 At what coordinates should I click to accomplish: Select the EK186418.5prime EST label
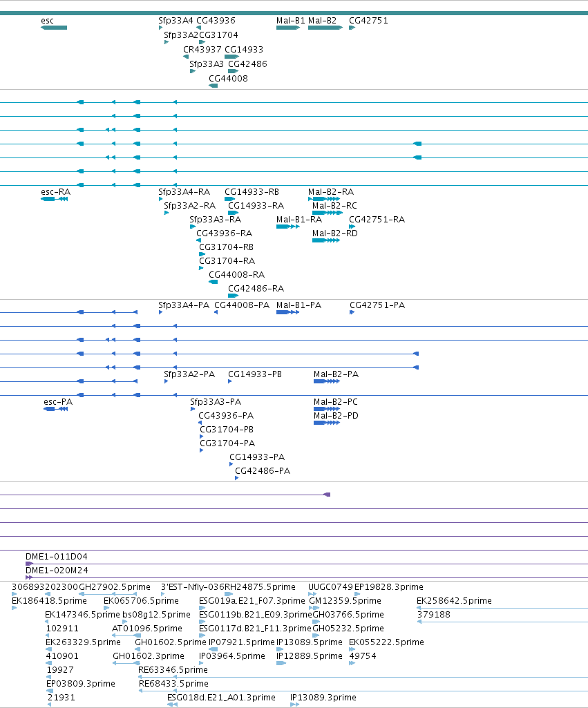49,601
